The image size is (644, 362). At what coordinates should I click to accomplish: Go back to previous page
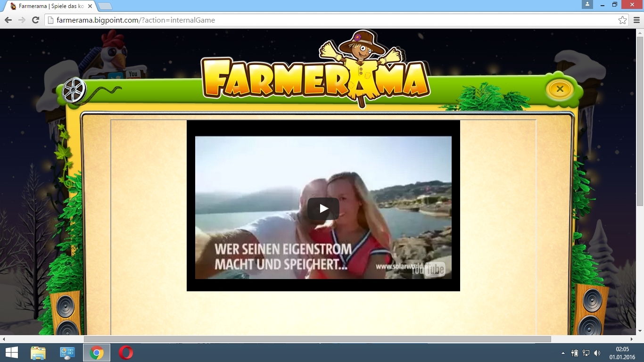pyautogui.click(x=8, y=20)
